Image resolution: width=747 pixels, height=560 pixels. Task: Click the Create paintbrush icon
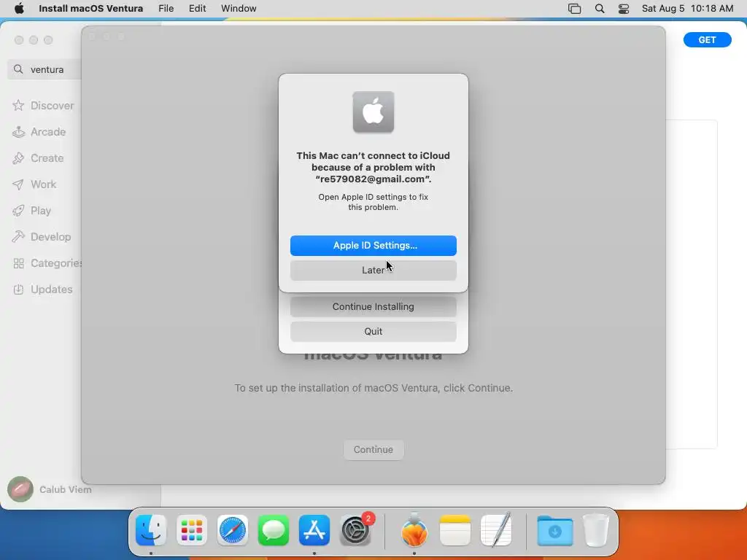pyautogui.click(x=18, y=158)
